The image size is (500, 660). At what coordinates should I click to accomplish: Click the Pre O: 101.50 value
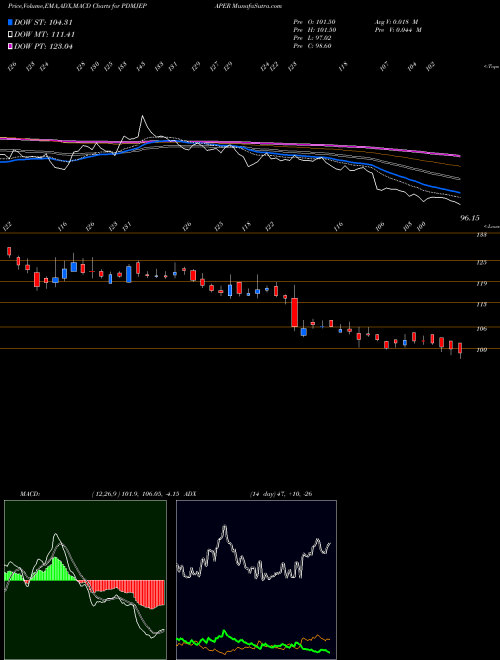pos(314,22)
